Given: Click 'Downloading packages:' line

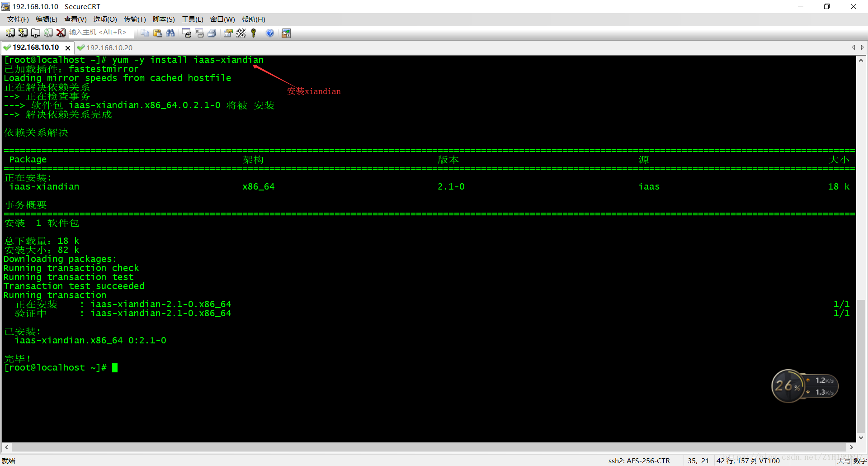Looking at the screenshot, I should [x=60, y=259].
